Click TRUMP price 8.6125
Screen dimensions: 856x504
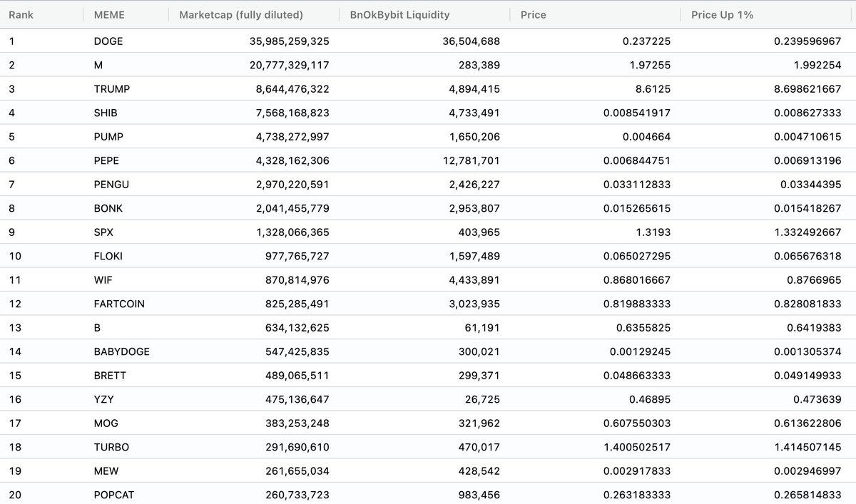[652, 89]
